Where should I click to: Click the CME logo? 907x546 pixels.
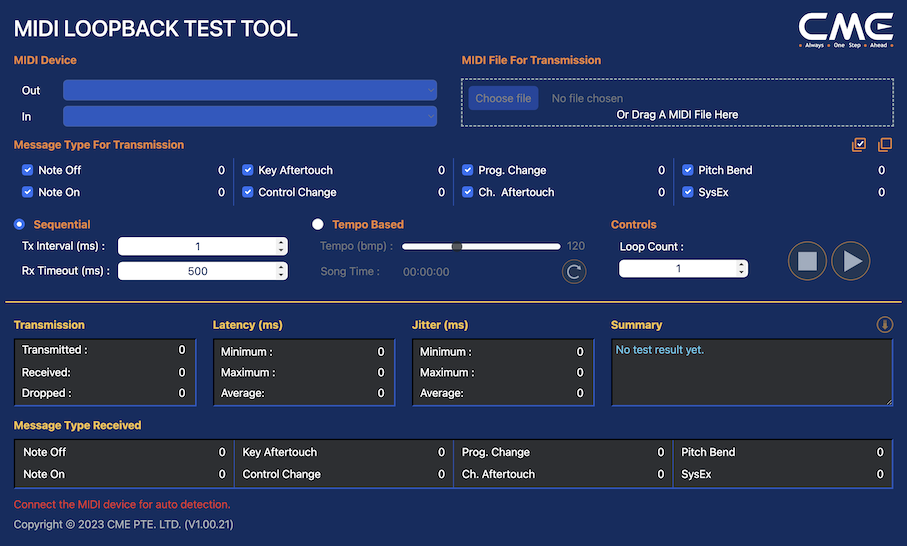(845, 29)
